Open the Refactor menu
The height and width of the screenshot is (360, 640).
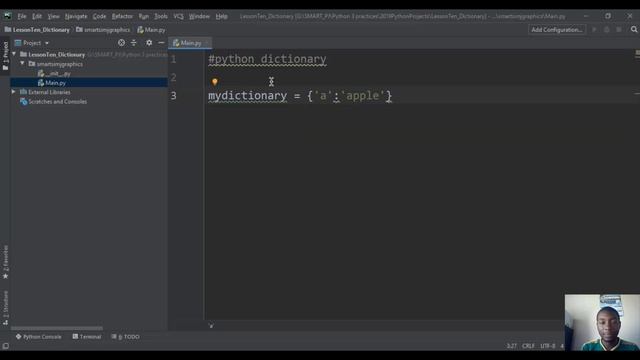pos(122,16)
